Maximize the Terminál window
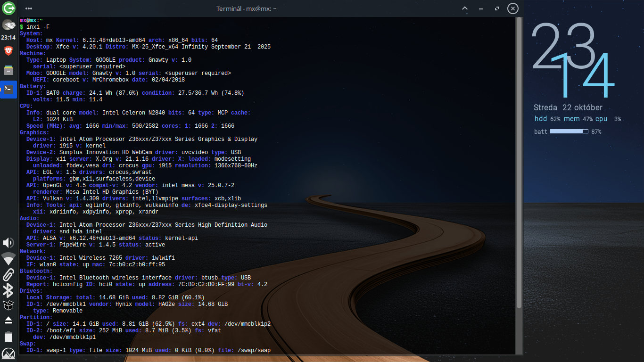Screen dimensions: 644x362 click(496, 8)
